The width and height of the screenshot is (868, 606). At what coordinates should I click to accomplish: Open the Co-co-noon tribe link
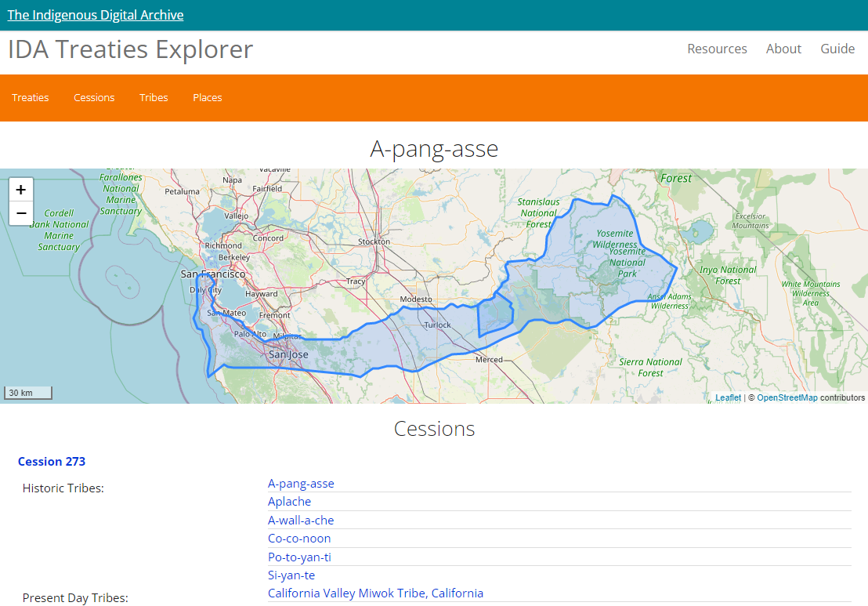click(x=299, y=539)
